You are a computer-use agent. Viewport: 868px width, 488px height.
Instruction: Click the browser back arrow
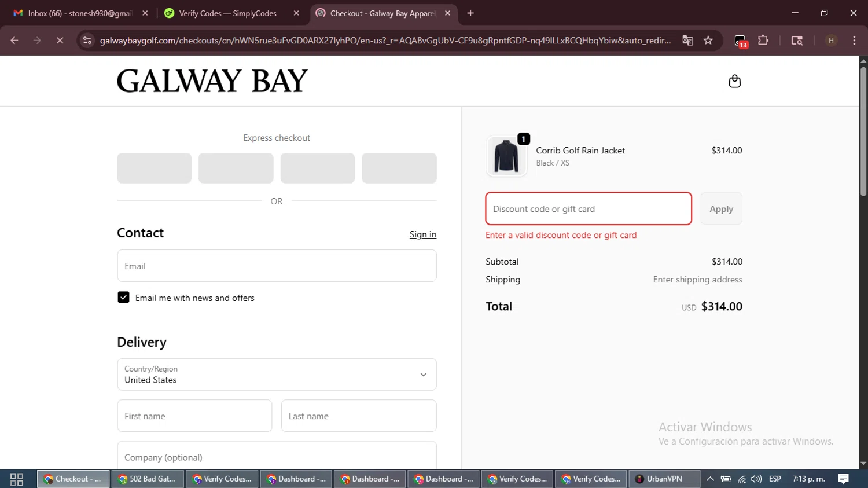click(14, 41)
